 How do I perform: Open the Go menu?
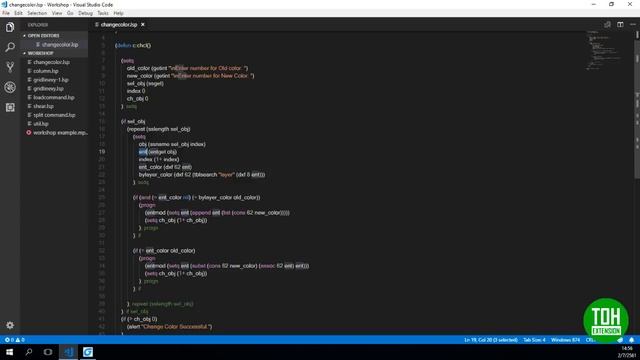pyautogui.click(x=70, y=13)
